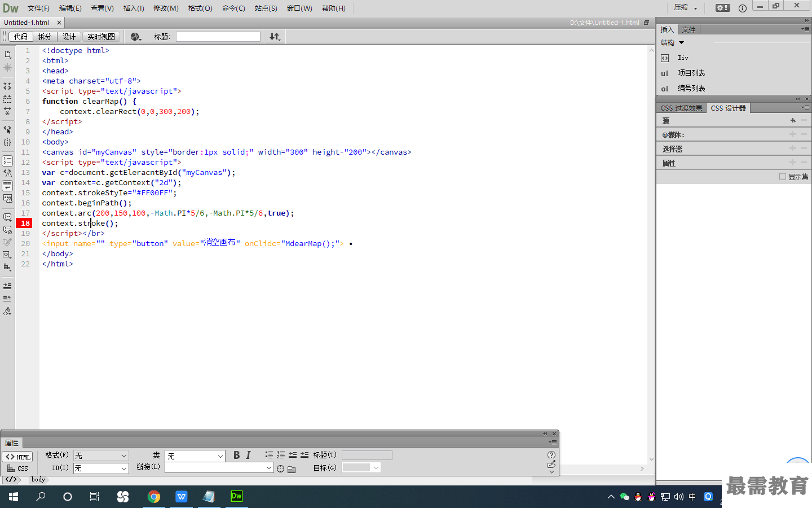The height and width of the screenshot is (508, 812).
Task: Select the body tag in the tag selector
Action: click(x=38, y=479)
